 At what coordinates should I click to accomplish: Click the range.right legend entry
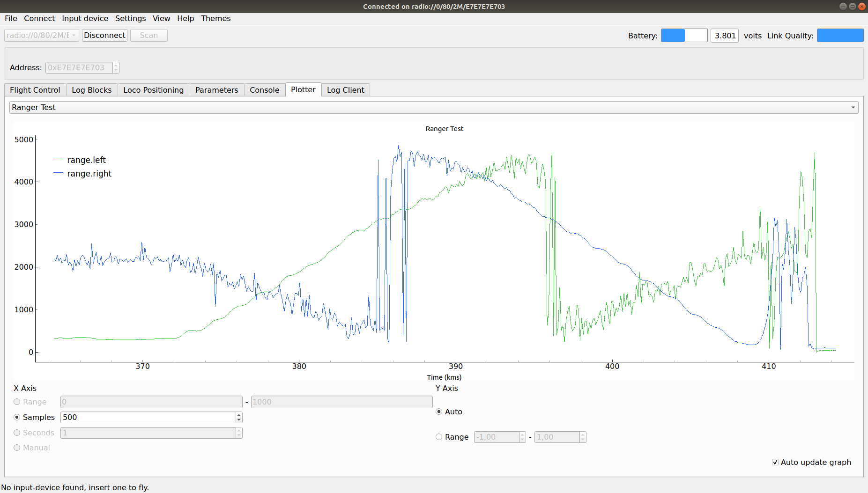coord(89,174)
